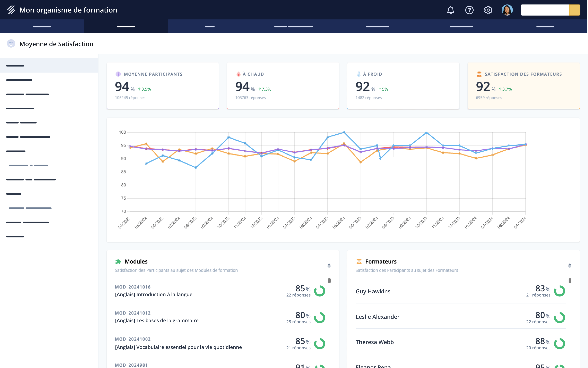Viewport: 588px width, 368px height.
Task: Select the highlighted first sidebar item
Action: pyautogui.click(x=49, y=66)
